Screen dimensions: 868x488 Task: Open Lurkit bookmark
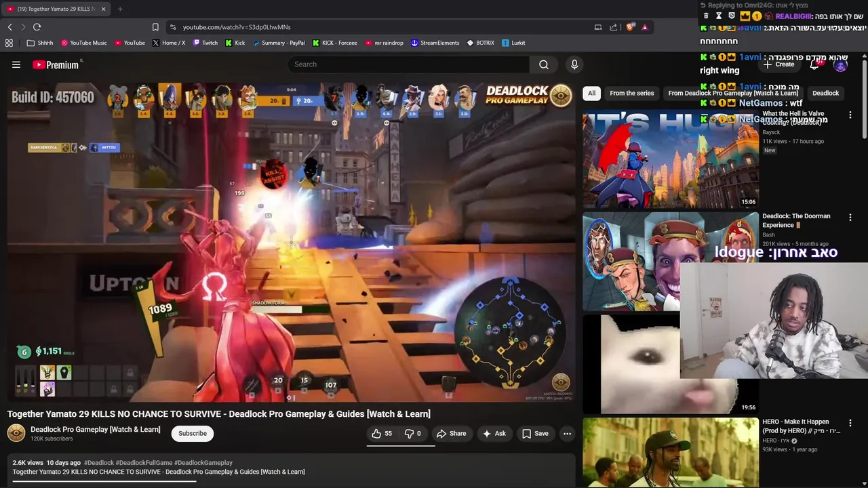(513, 43)
